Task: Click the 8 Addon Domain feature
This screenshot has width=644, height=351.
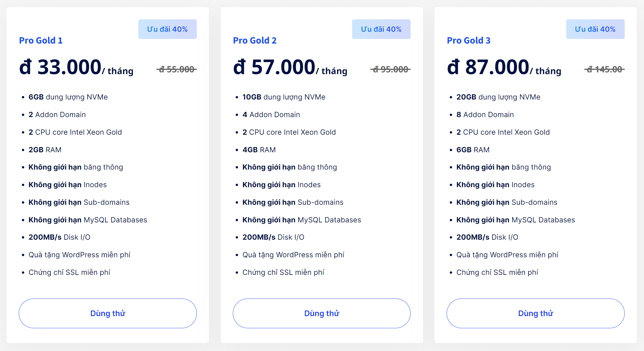Action: (485, 115)
